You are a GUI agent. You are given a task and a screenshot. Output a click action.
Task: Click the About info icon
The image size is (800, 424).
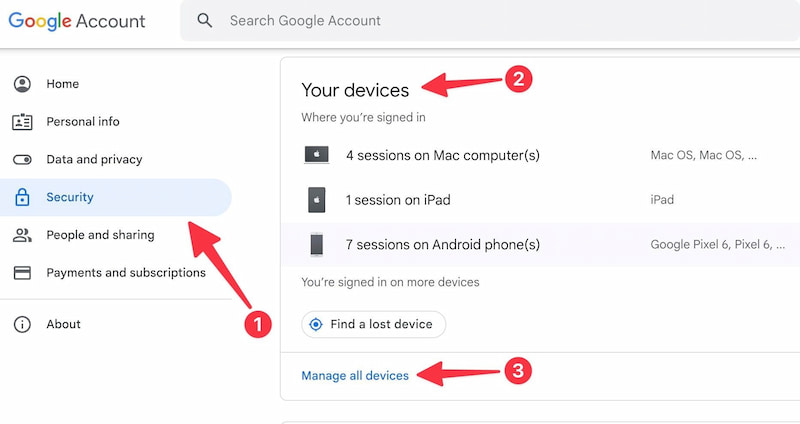point(22,324)
